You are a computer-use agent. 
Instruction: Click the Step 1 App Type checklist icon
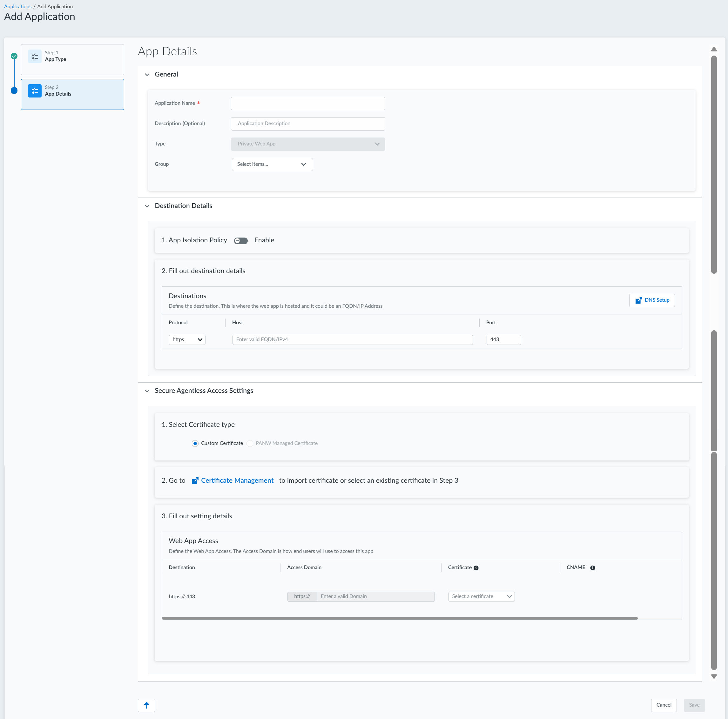[x=35, y=57]
